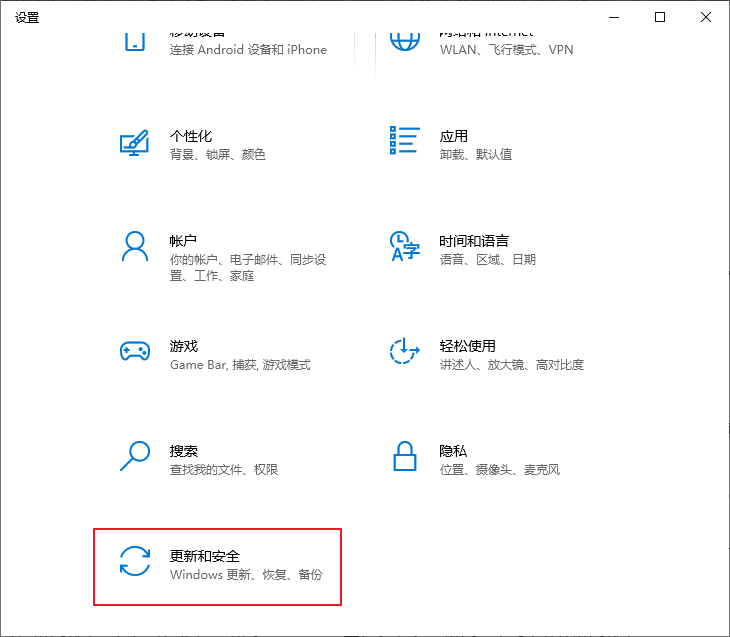
Task: Click the mobile device phone icon
Action: 135,41
